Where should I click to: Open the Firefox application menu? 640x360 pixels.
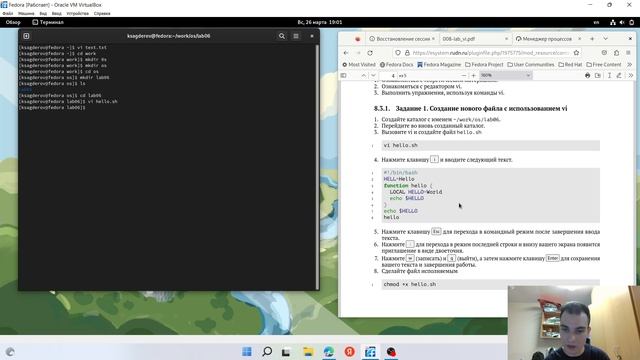(x=629, y=53)
